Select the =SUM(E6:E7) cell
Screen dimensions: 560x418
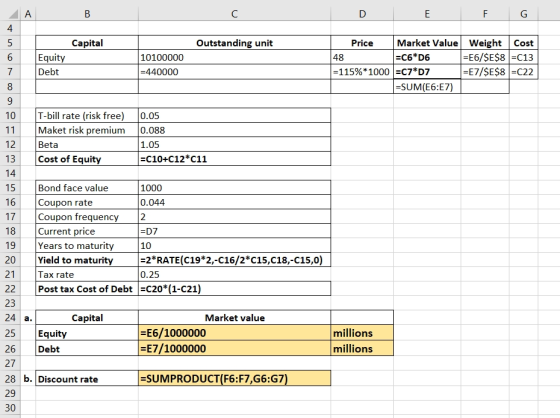(427, 86)
